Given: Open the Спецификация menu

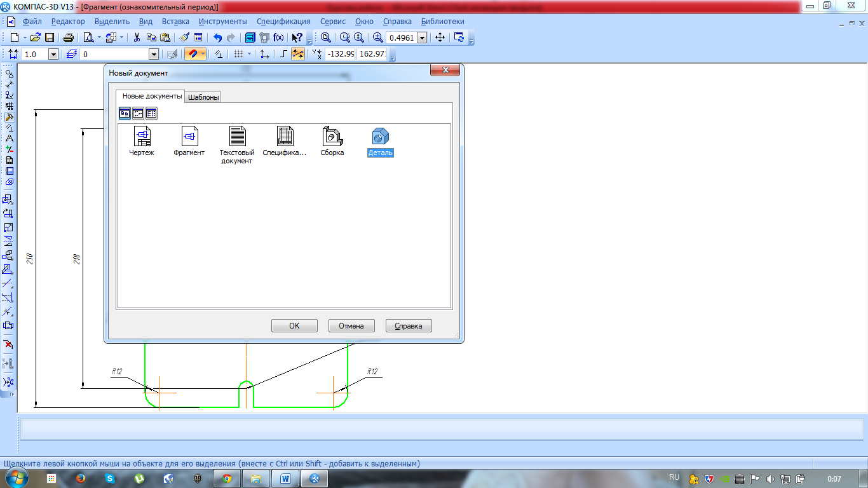Looking at the screenshot, I should (284, 21).
